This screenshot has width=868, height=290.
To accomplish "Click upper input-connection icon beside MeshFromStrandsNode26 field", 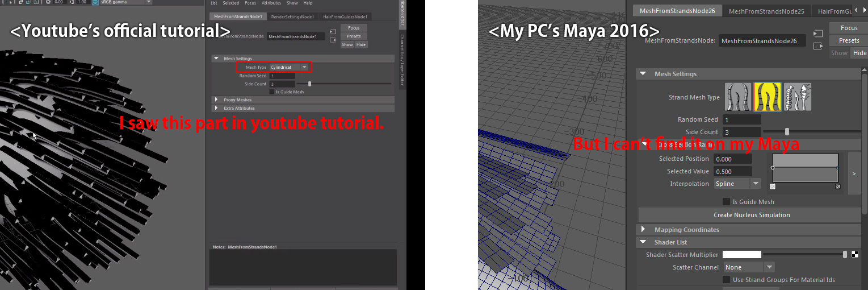I will click(817, 34).
